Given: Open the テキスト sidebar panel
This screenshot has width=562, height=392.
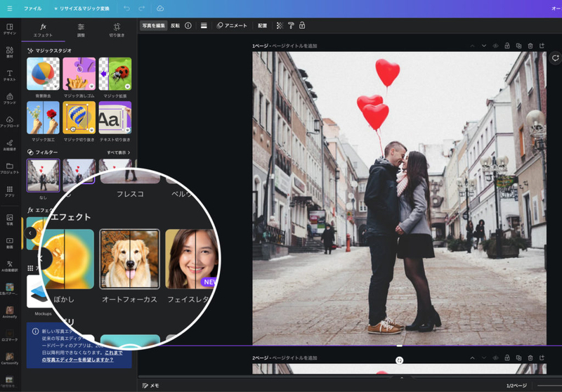Looking at the screenshot, I should pos(10,76).
